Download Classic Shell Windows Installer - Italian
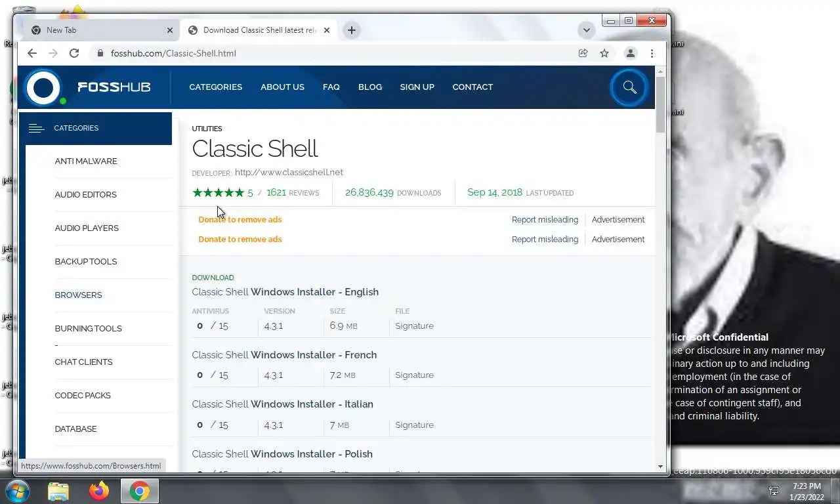Screen dimensions: 840x504 point(283,404)
